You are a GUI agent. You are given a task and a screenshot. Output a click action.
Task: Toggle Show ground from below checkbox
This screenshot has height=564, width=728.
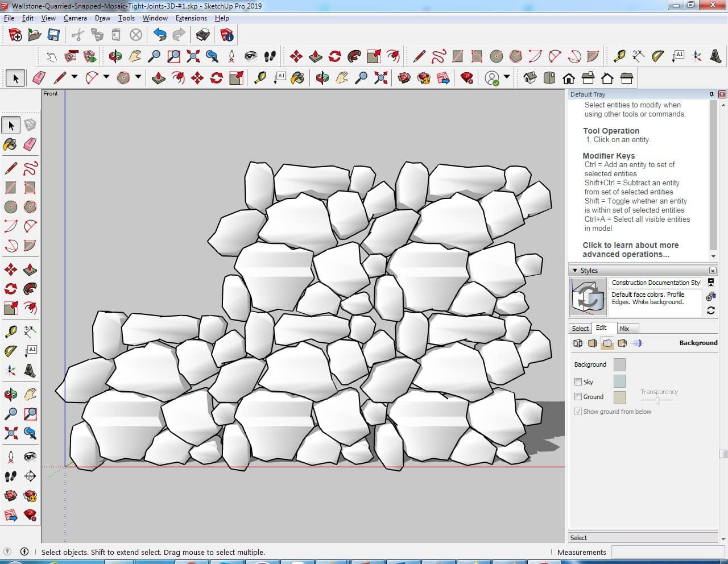pos(578,412)
